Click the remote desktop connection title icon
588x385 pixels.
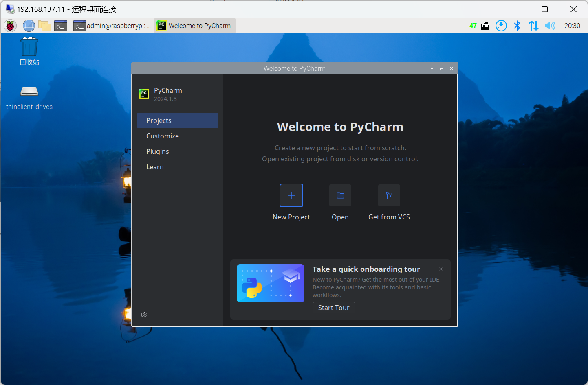point(10,9)
